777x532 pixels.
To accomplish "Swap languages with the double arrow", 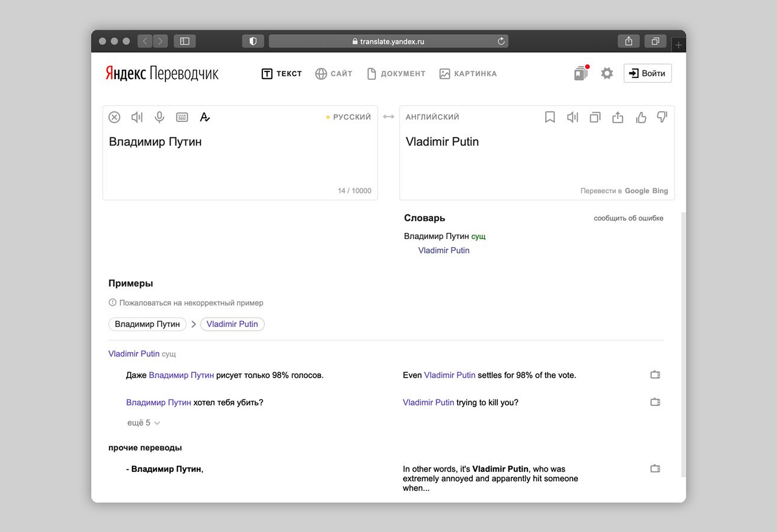I will coord(388,116).
